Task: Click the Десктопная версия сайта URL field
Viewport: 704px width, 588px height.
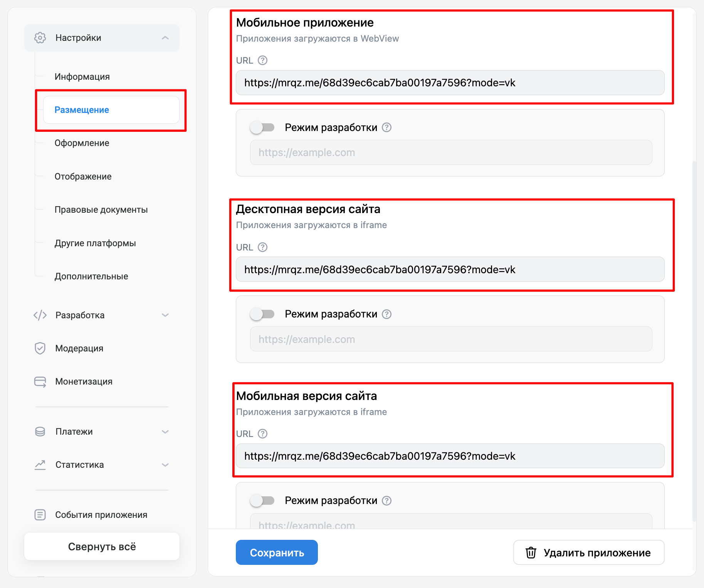Action: pos(450,269)
